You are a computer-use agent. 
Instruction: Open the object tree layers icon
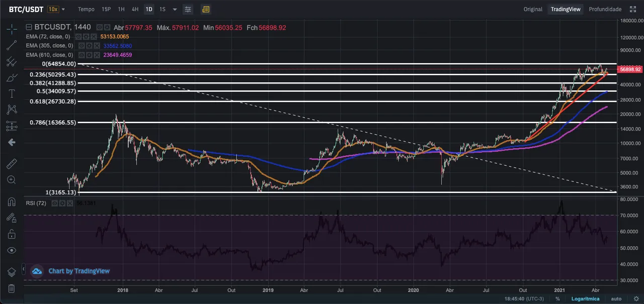click(12, 272)
